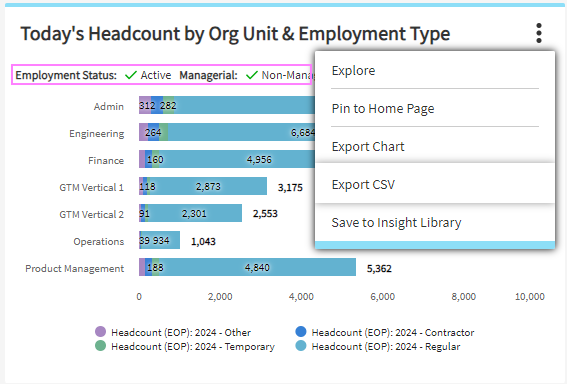Click the blue Contractor legend dot

pyautogui.click(x=300, y=332)
